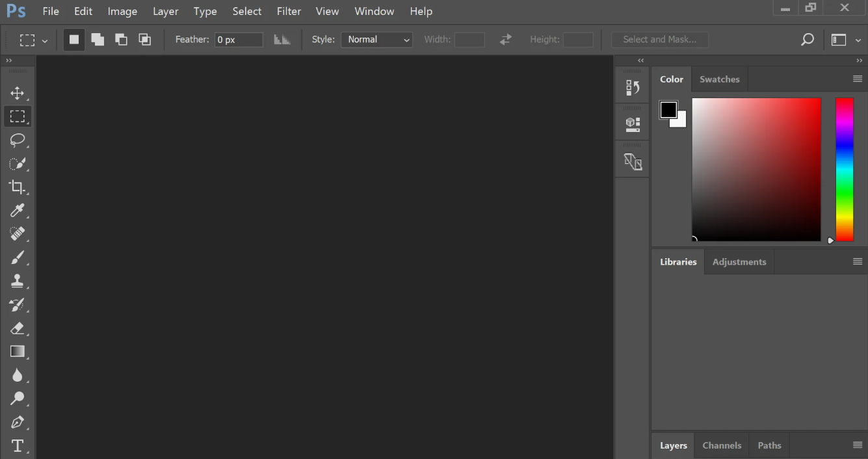Open the Style dropdown set to Normal
This screenshot has height=459, width=868.
coord(378,40)
